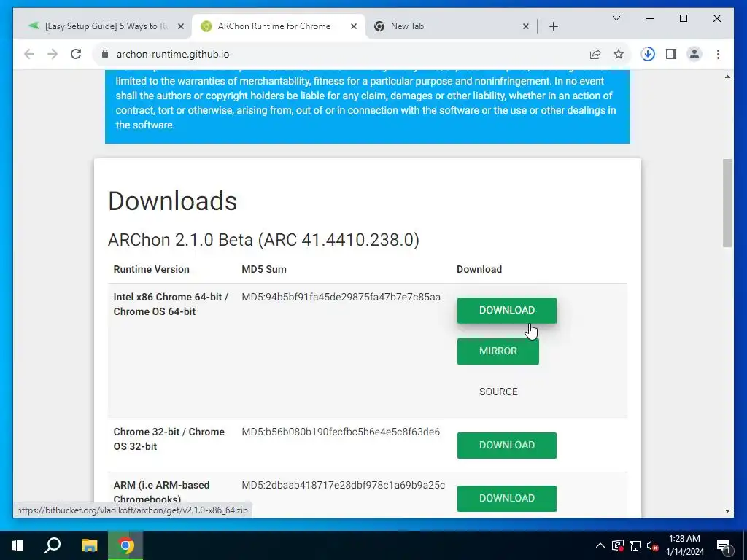
Task: Toggle Chrome side panel
Action: tap(671, 54)
